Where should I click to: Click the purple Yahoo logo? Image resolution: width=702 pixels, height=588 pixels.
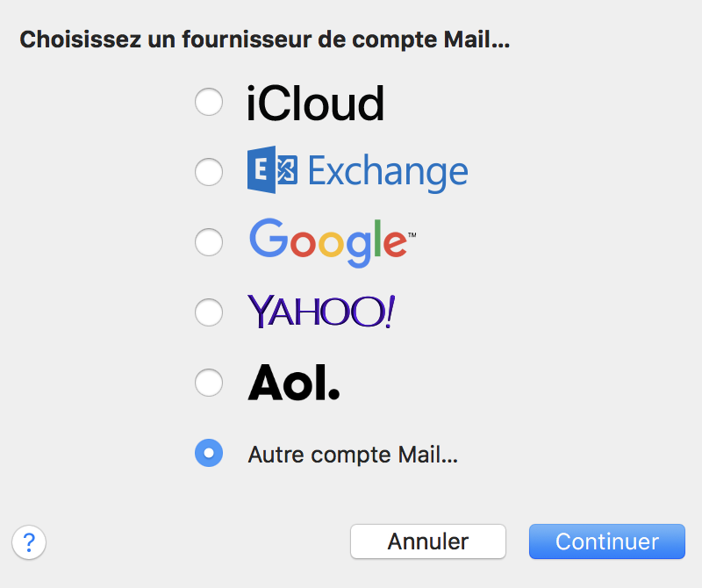pos(320,312)
